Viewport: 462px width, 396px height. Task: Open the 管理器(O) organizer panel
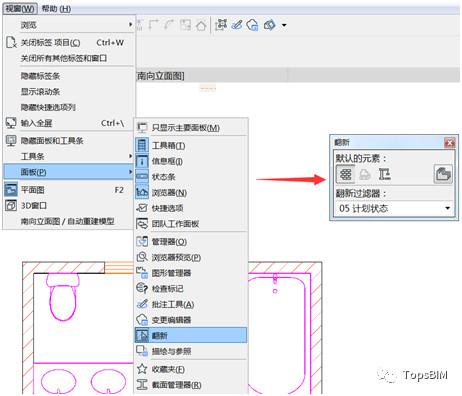click(191, 241)
